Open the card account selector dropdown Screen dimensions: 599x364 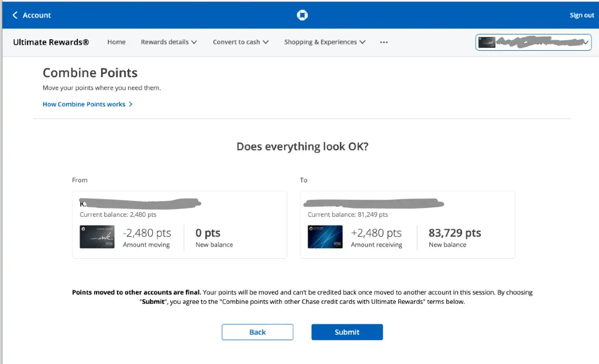[533, 42]
